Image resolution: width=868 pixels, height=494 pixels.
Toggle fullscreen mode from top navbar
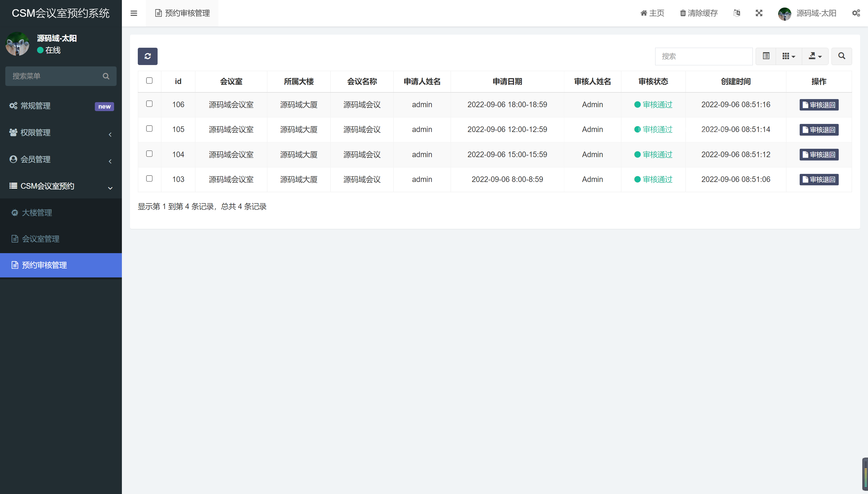click(759, 13)
